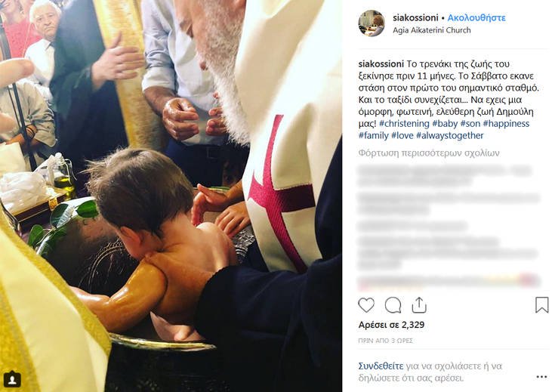
Task: Open the #baby hashtag
Action: pos(445,124)
